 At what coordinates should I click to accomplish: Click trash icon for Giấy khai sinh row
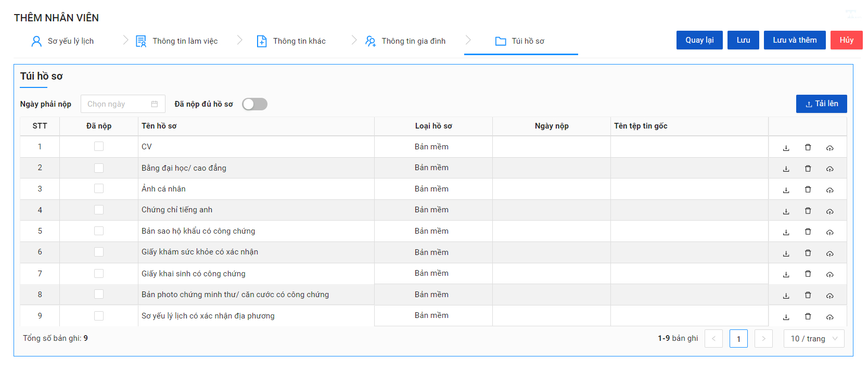[808, 274]
